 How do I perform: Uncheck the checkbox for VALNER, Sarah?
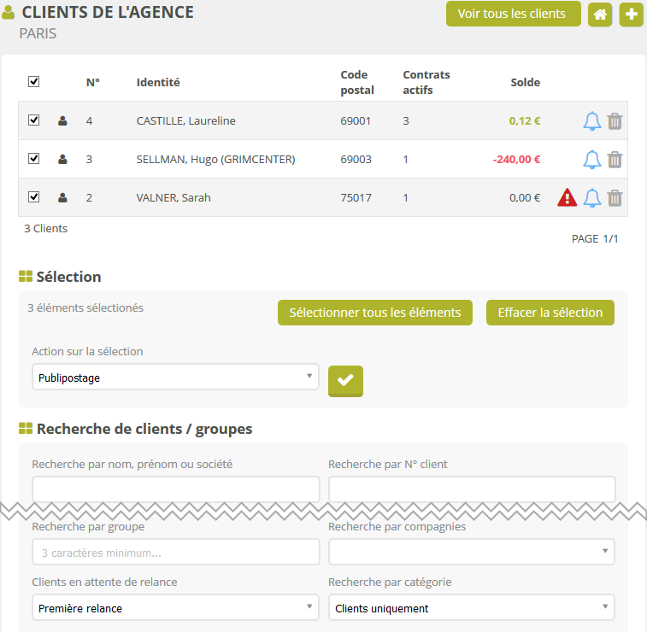(x=34, y=197)
